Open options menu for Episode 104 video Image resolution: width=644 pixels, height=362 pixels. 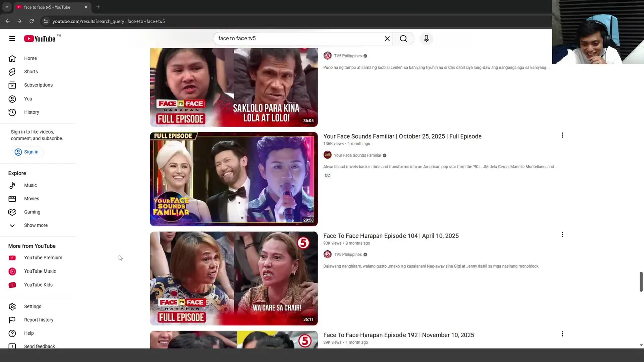[562, 235]
